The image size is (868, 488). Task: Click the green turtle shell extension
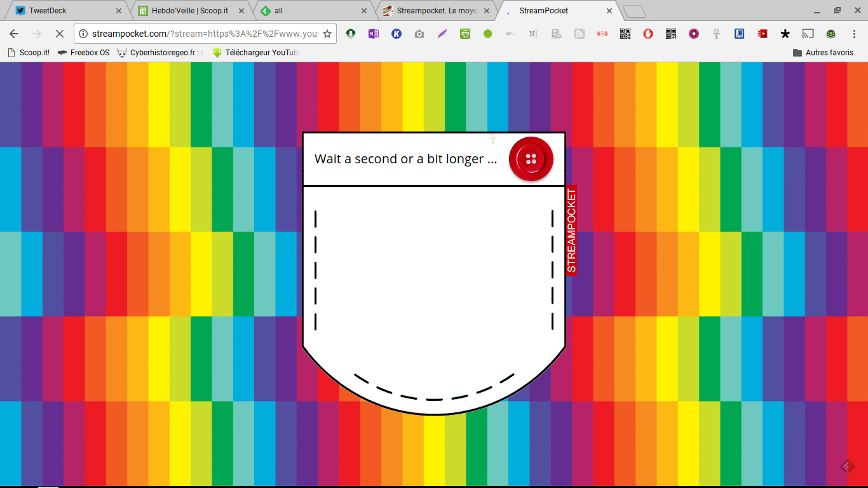[831, 34]
